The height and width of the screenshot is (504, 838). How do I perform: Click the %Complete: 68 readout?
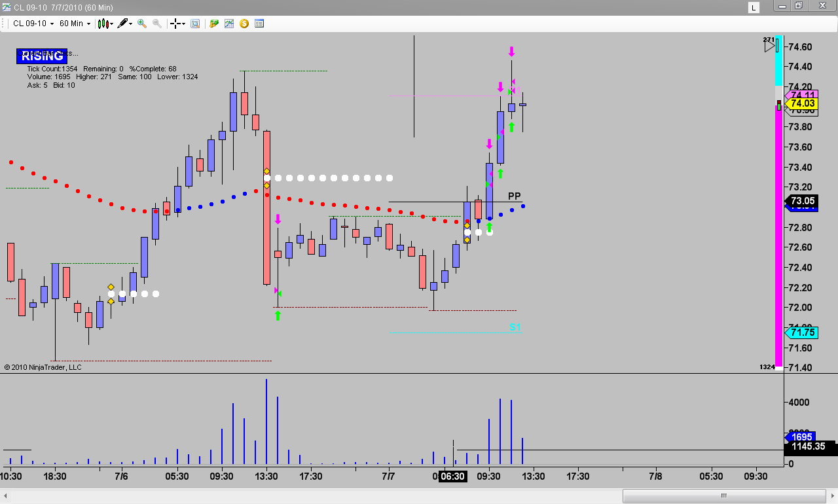[x=153, y=69]
